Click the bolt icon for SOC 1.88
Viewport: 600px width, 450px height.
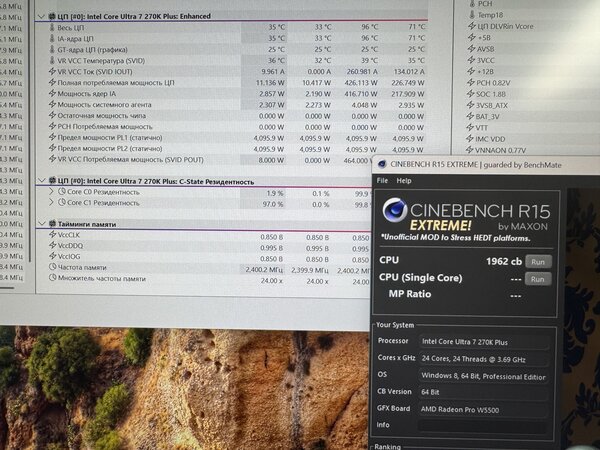tap(471, 94)
